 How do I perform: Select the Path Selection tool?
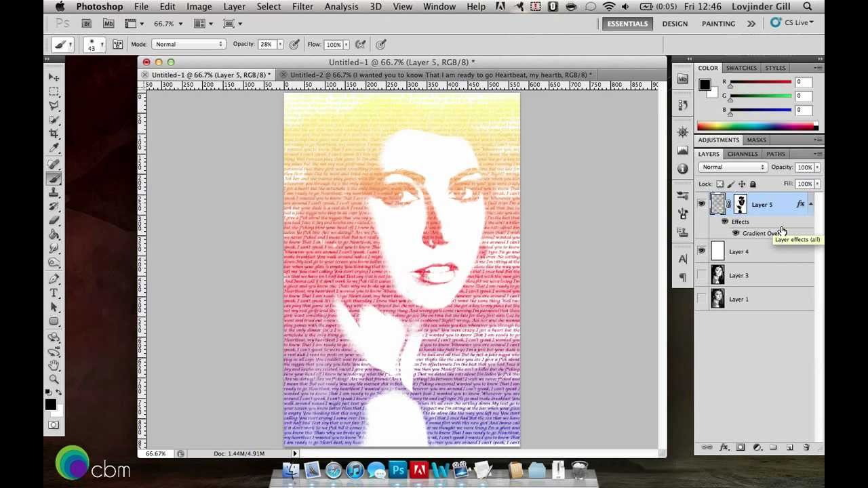pos(54,307)
